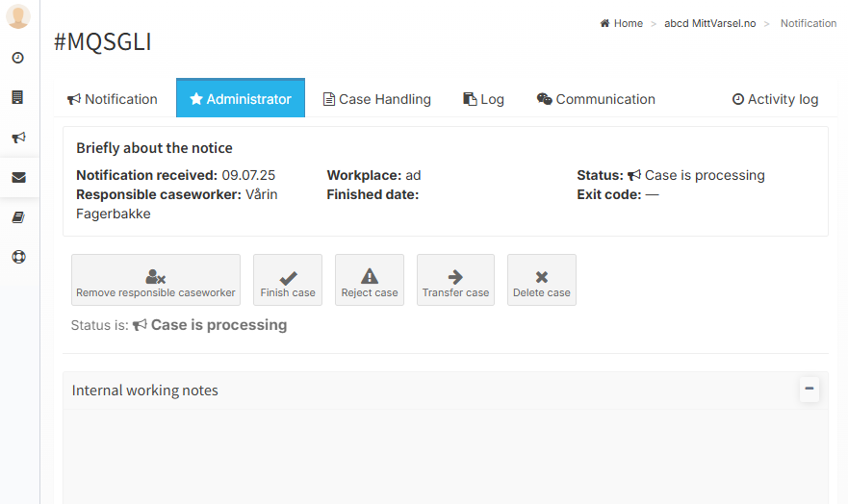
Task: Click the Transfer case button
Action: tap(455, 281)
